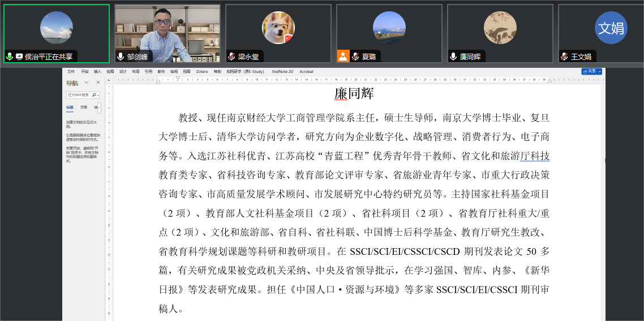
Task: Click the microphone icon beside 廉同辉
Action: pos(453,57)
